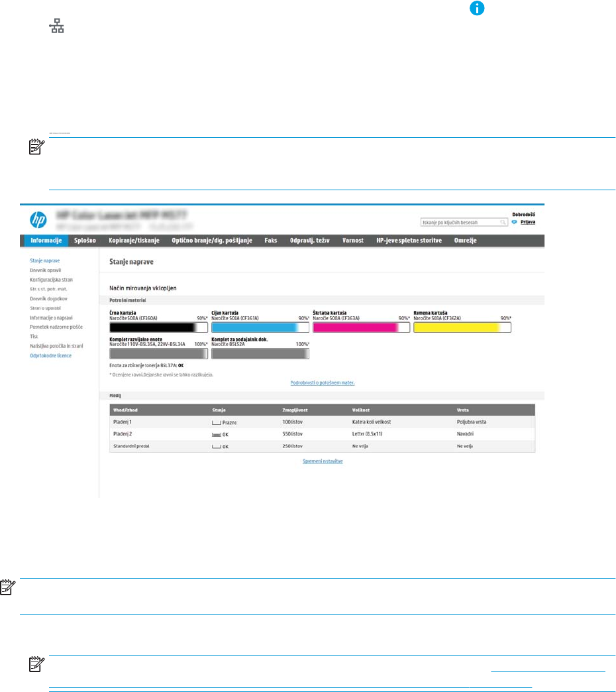This screenshot has width=616, height=692.
Task: Open Konfiguracijska stran in the sidebar
Action: click(51, 280)
